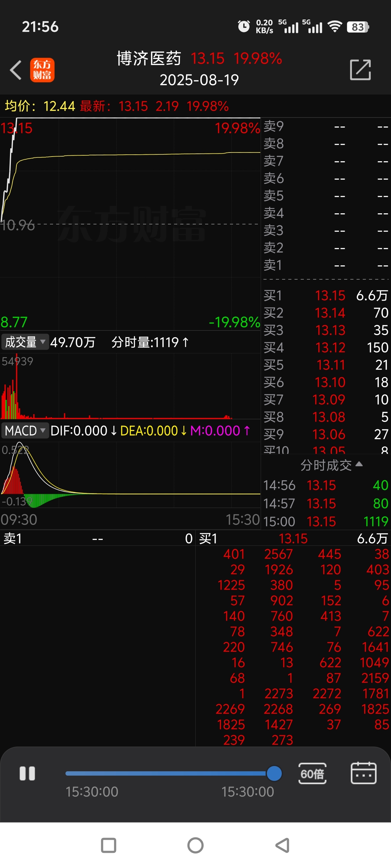The image size is (391, 868).
Task: Tap the DIF:0.000 value
Action: [x=84, y=431]
